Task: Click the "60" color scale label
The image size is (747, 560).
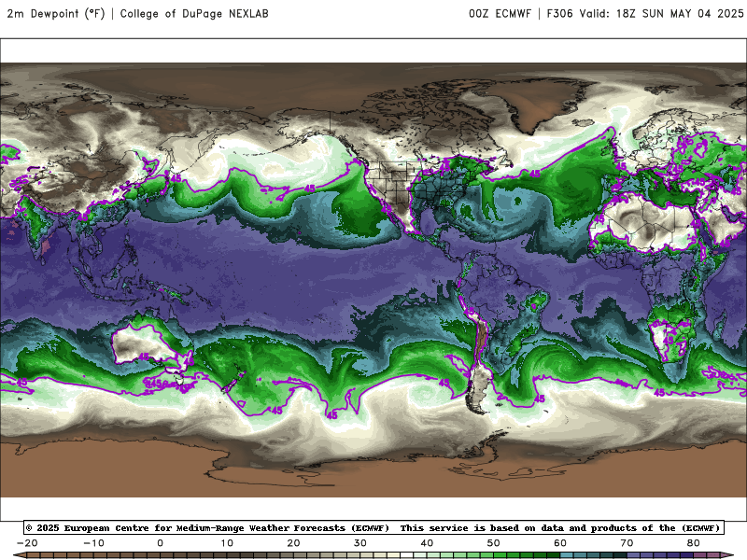Action: coord(560,543)
